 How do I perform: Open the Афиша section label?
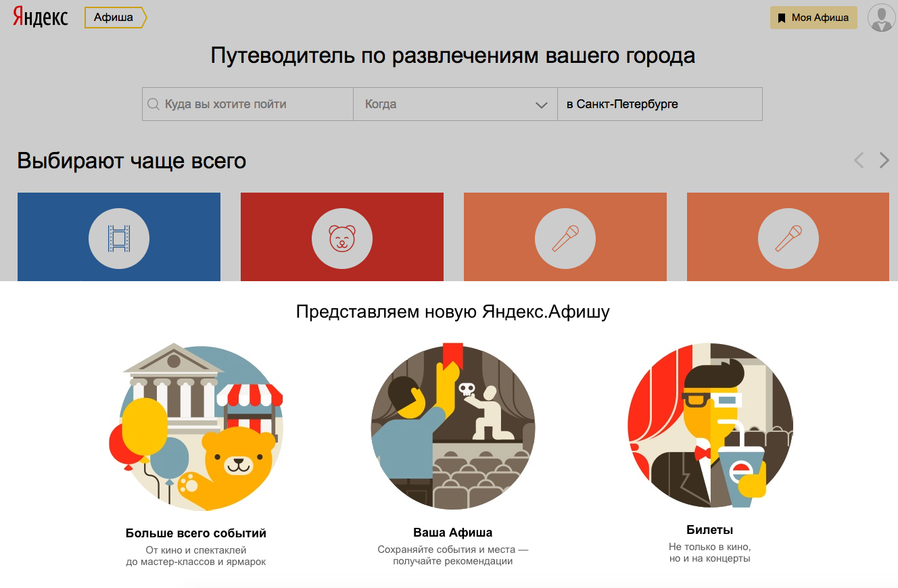tap(114, 18)
